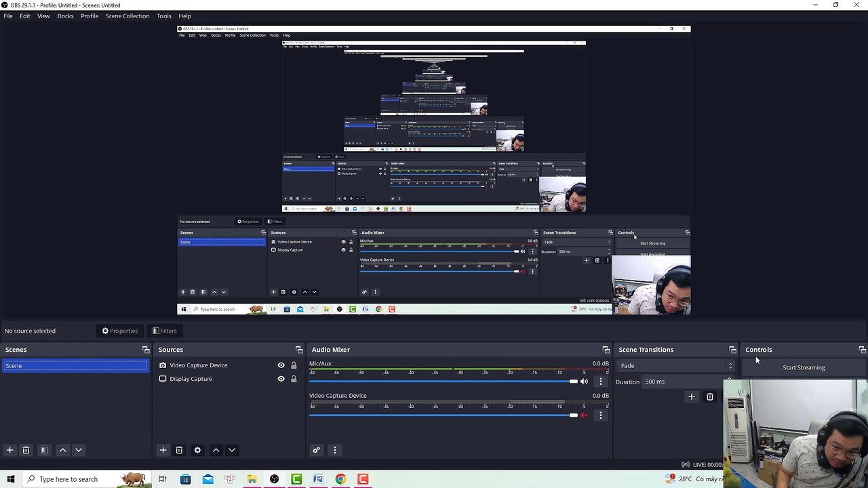Float the Scene Transitions dock with its pop-out icon

pos(732,350)
